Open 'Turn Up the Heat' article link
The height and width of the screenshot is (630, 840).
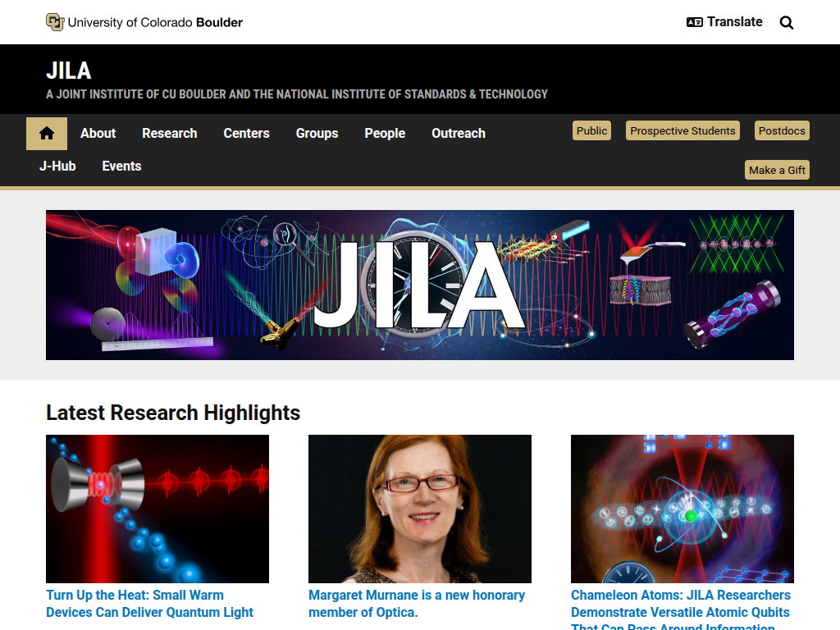coord(149,604)
